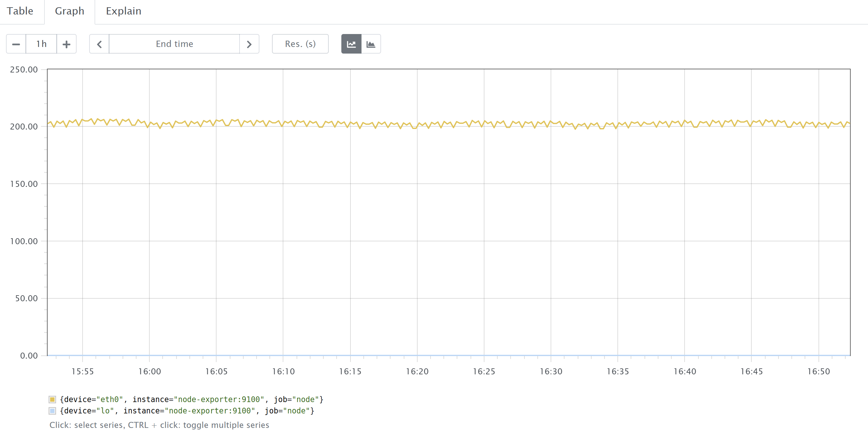Click the Res. (s) resolution field
The height and width of the screenshot is (432, 868).
(300, 44)
